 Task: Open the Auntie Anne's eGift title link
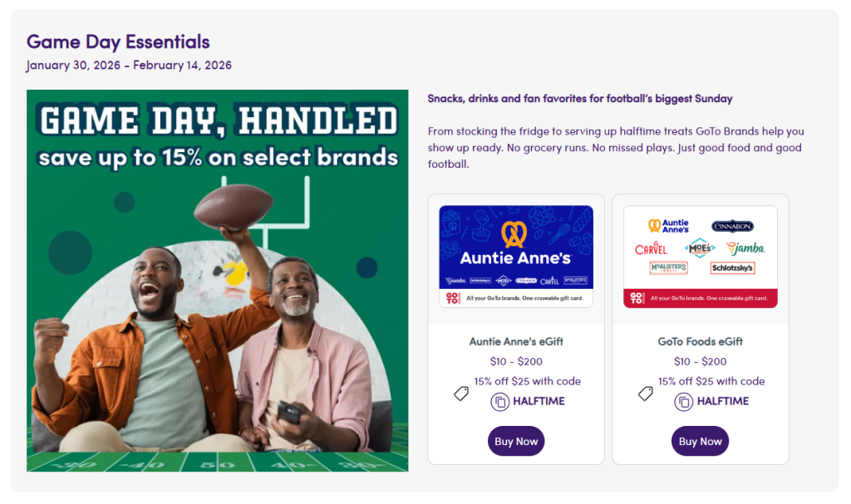tap(516, 341)
